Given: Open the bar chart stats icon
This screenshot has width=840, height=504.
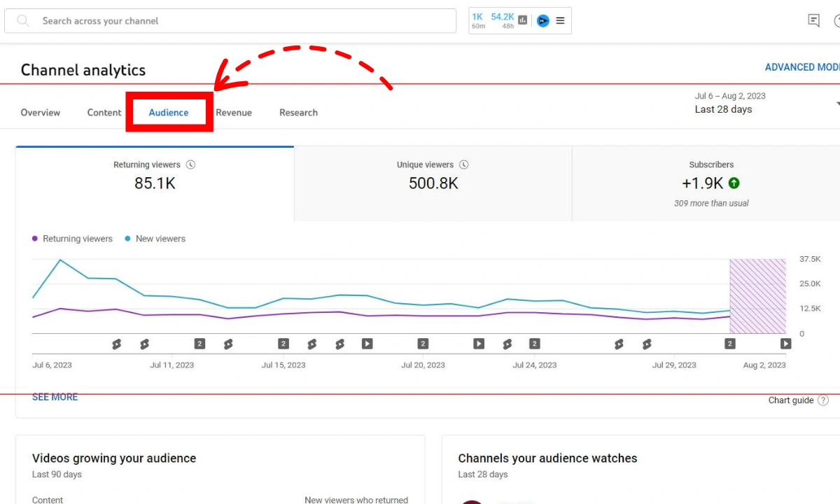Looking at the screenshot, I should 523,21.
